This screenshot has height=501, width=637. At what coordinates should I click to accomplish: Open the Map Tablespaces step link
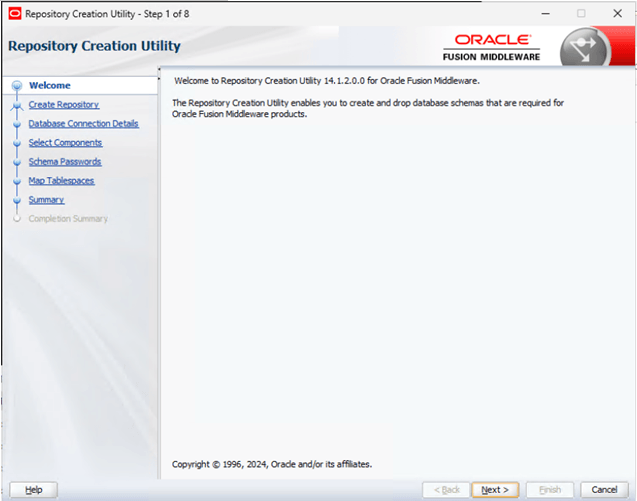coord(61,181)
